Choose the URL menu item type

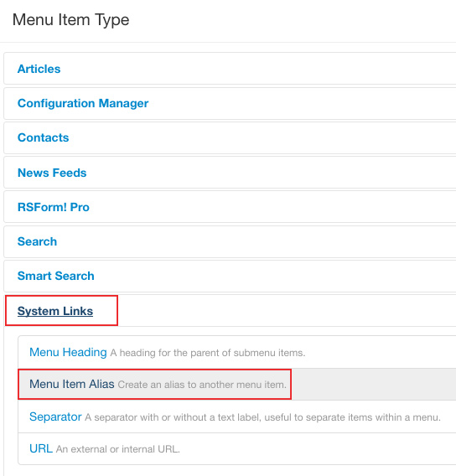(x=41, y=448)
